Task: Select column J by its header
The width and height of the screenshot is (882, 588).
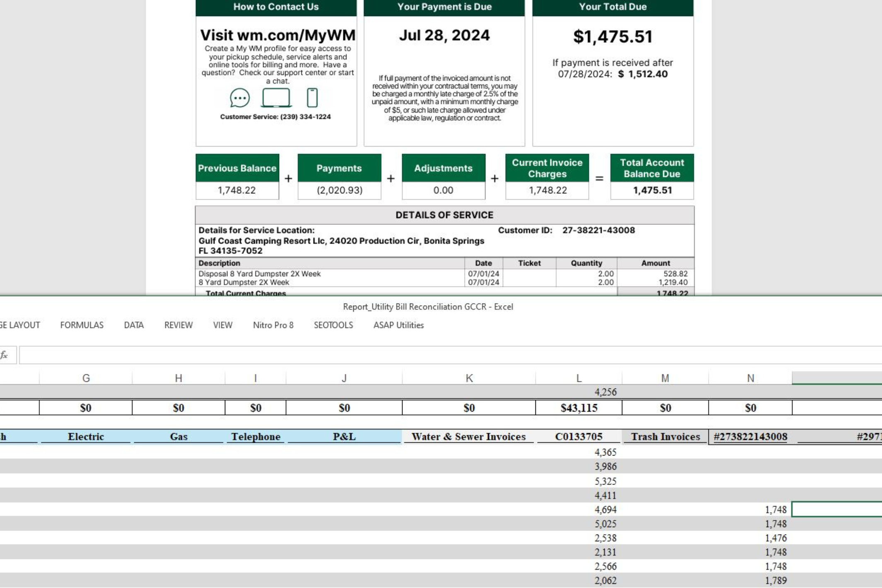Action: 344,378
